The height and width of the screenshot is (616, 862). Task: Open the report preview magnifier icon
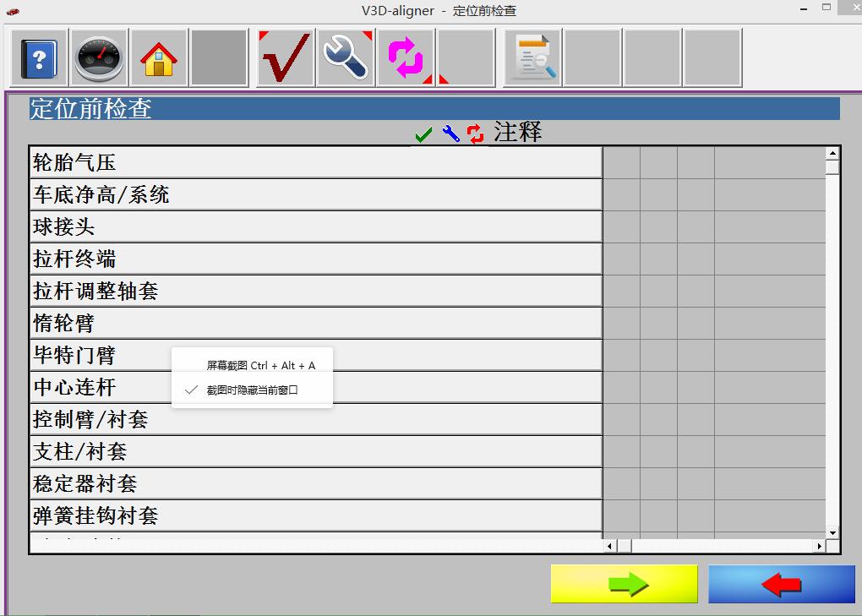click(532, 58)
